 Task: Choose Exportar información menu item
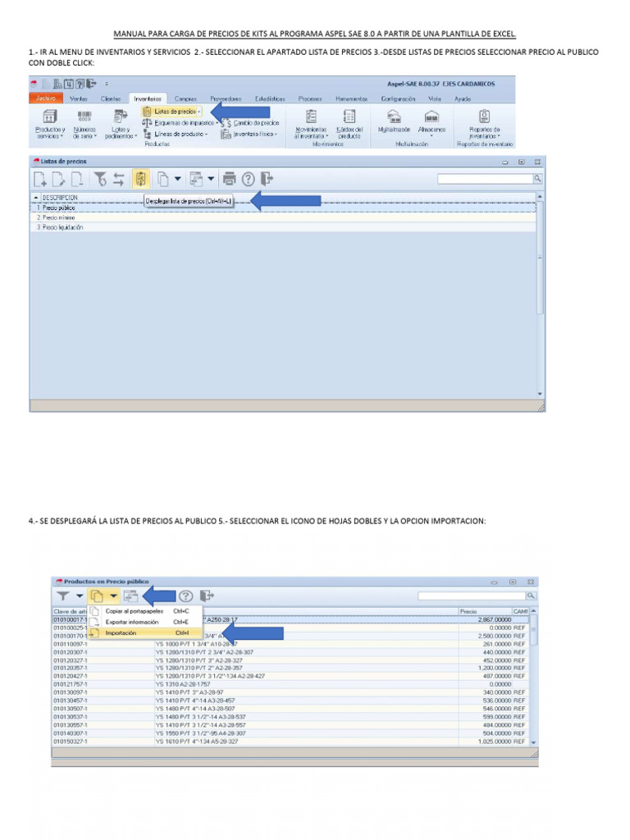point(145,622)
